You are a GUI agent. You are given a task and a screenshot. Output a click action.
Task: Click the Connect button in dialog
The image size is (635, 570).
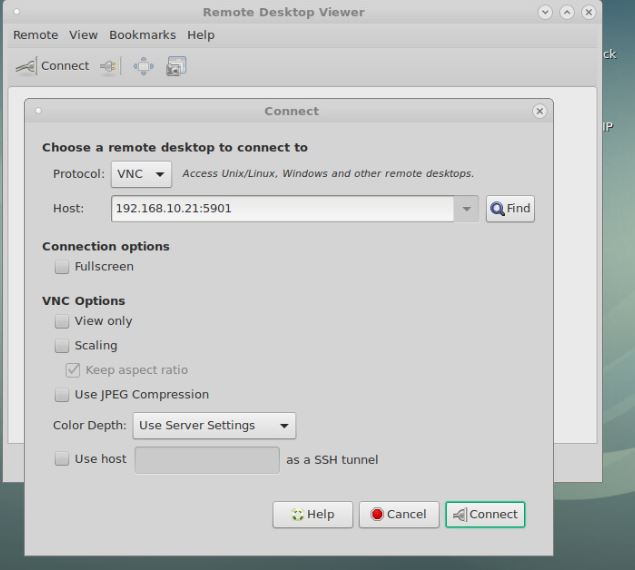click(x=485, y=514)
